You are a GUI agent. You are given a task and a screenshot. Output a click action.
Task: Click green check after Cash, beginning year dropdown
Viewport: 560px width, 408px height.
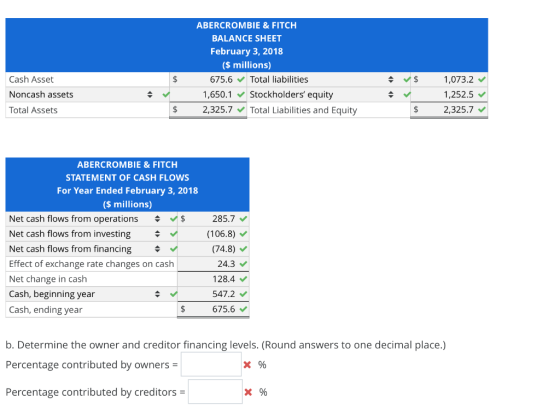[x=174, y=294]
